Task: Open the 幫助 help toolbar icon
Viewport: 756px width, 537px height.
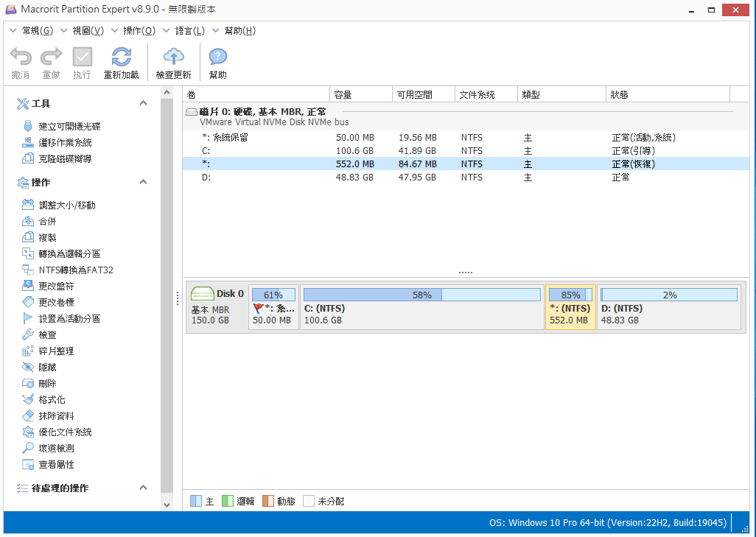Action: click(x=217, y=57)
